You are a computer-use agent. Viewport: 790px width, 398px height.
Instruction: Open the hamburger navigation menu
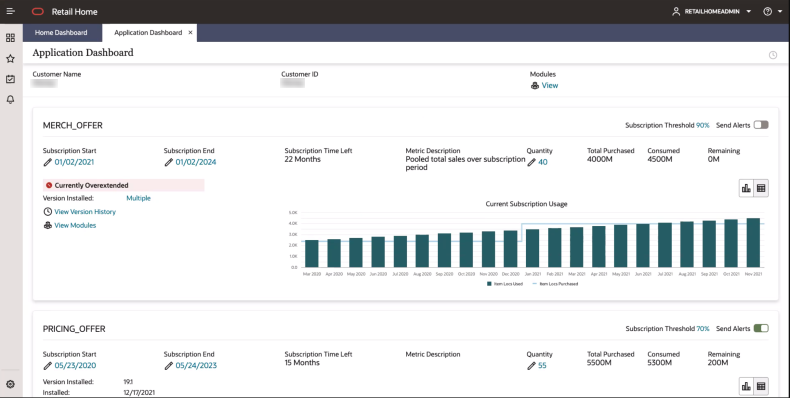10,11
